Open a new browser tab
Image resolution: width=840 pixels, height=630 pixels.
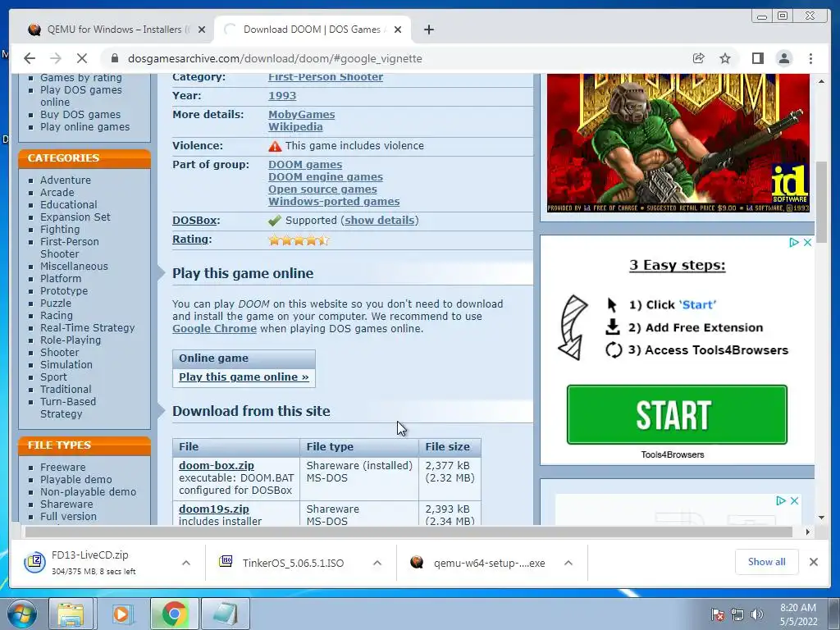pos(428,30)
